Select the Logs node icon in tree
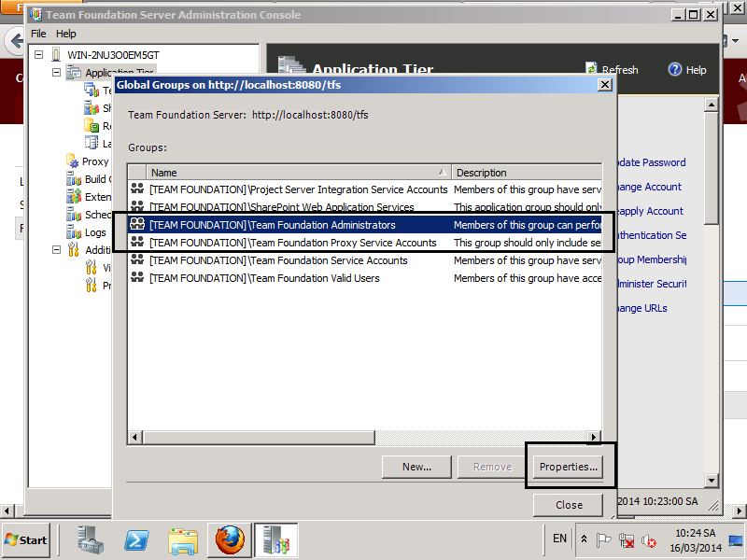747x560 pixels. click(74, 232)
